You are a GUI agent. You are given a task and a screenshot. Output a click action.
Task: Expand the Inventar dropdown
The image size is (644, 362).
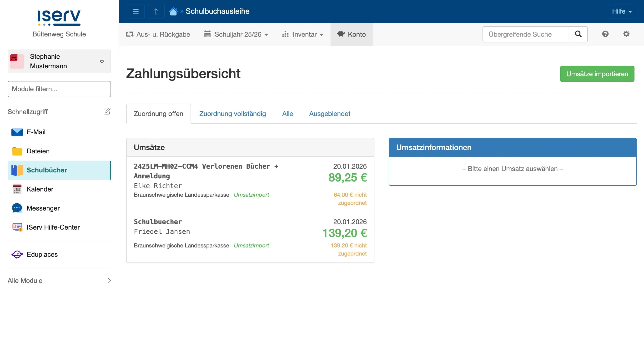pos(303,34)
